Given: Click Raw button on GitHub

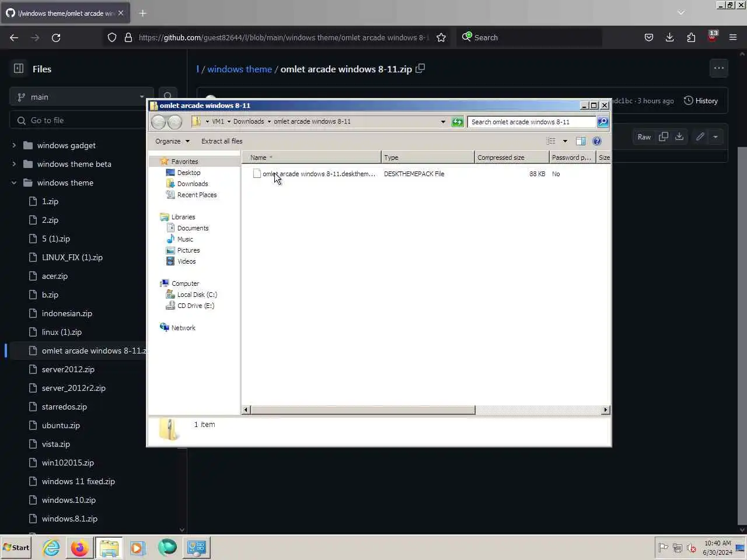Looking at the screenshot, I should [644, 136].
